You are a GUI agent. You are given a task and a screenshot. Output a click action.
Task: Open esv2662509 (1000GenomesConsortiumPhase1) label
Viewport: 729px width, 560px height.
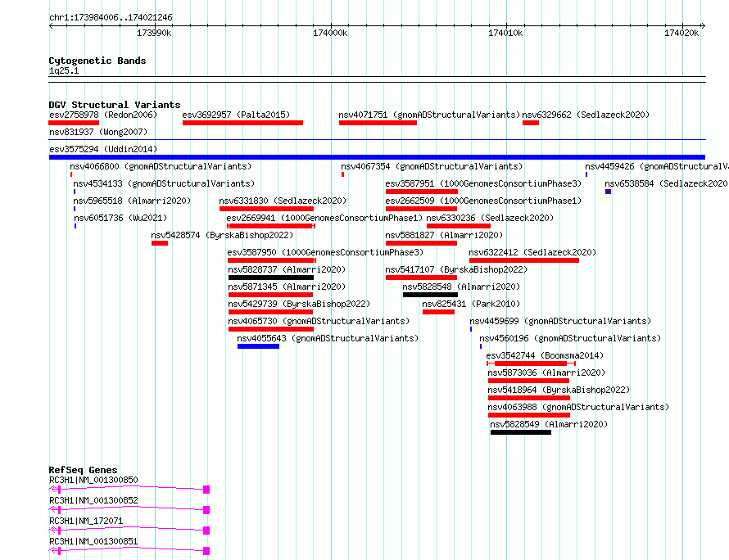click(x=483, y=201)
